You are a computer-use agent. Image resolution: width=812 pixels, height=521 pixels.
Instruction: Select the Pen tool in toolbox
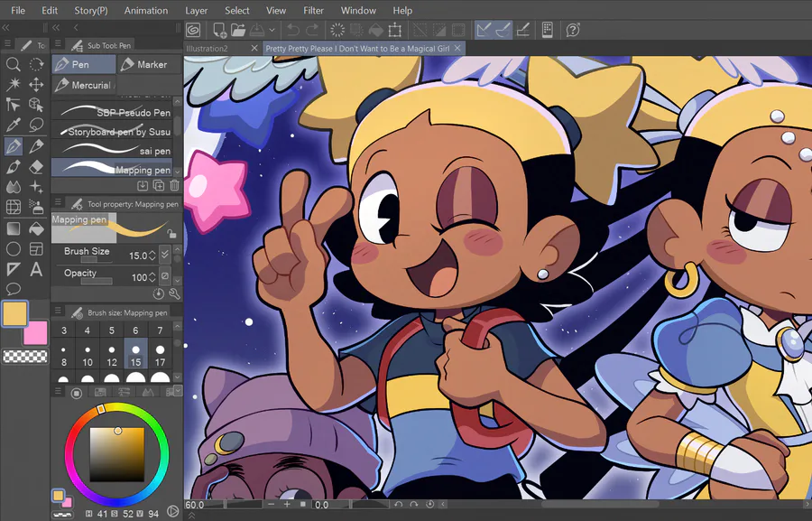(x=14, y=146)
